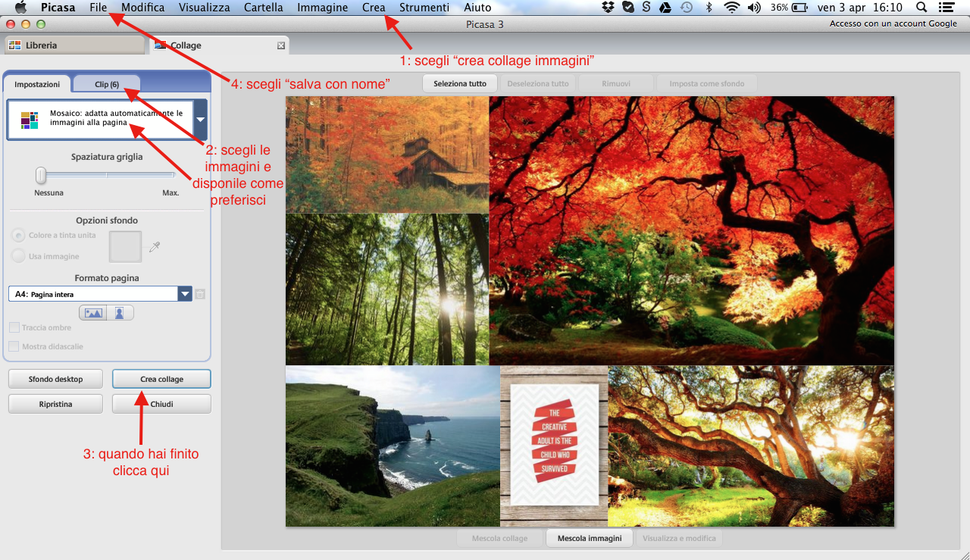Select landscape page orientation icon
970x560 pixels.
pyautogui.click(x=94, y=313)
